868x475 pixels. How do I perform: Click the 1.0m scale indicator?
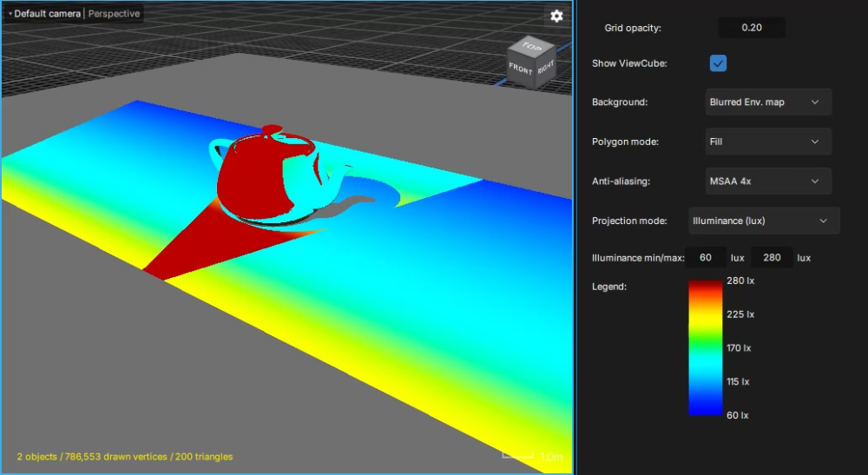tap(533, 456)
